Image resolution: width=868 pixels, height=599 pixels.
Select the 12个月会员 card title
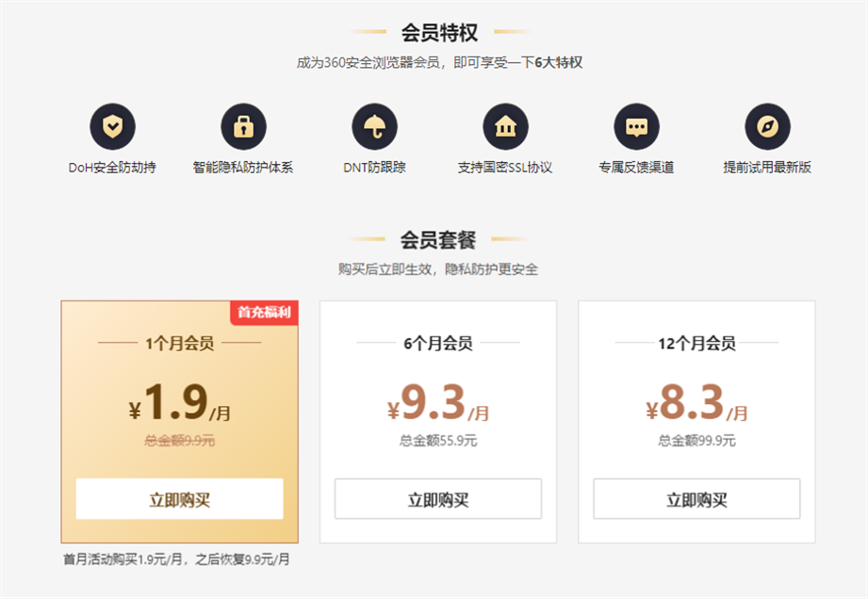coord(696,344)
